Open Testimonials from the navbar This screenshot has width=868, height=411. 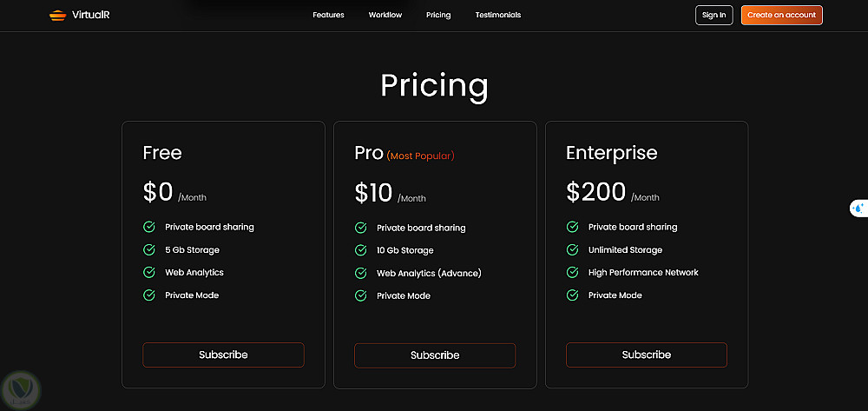pos(498,15)
